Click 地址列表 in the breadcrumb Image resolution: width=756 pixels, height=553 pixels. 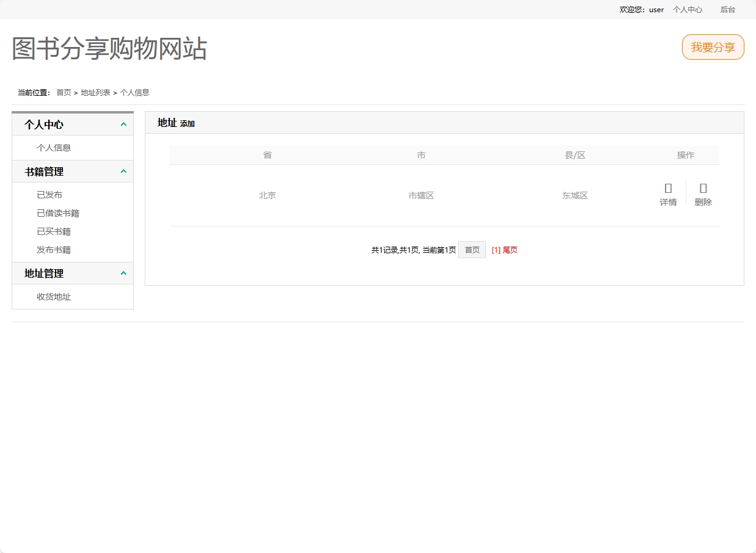[x=96, y=93]
